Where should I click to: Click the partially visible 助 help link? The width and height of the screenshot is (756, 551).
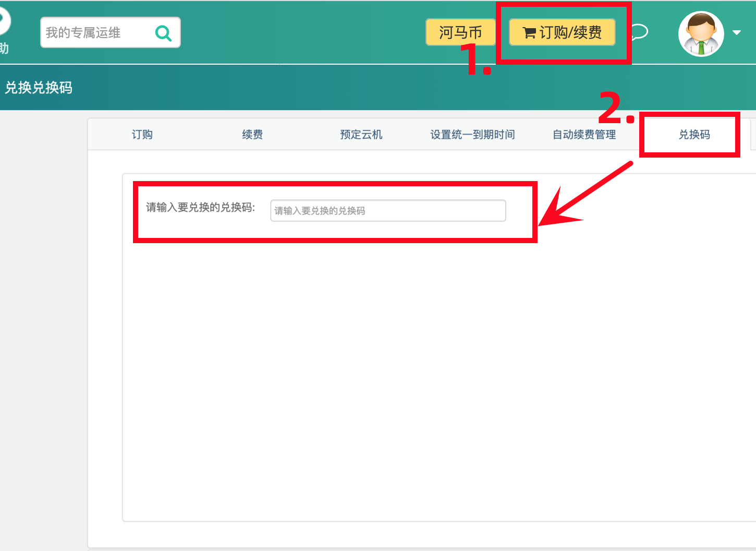(4, 49)
